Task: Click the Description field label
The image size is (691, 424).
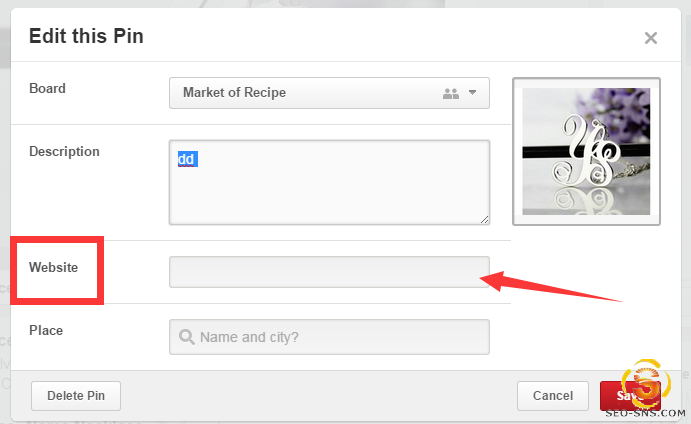Action: tap(64, 151)
